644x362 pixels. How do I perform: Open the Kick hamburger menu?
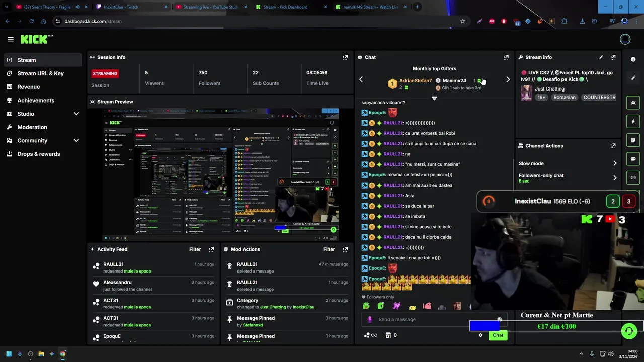pyautogui.click(x=11, y=39)
